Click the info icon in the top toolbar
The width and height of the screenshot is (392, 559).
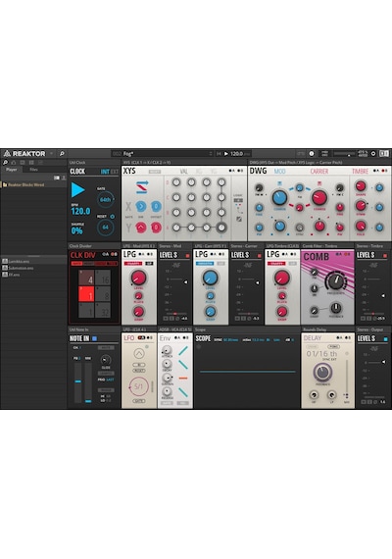point(312,154)
